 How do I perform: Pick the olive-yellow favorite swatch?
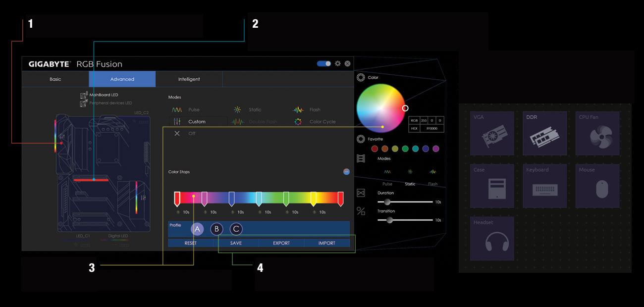pos(395,149)
